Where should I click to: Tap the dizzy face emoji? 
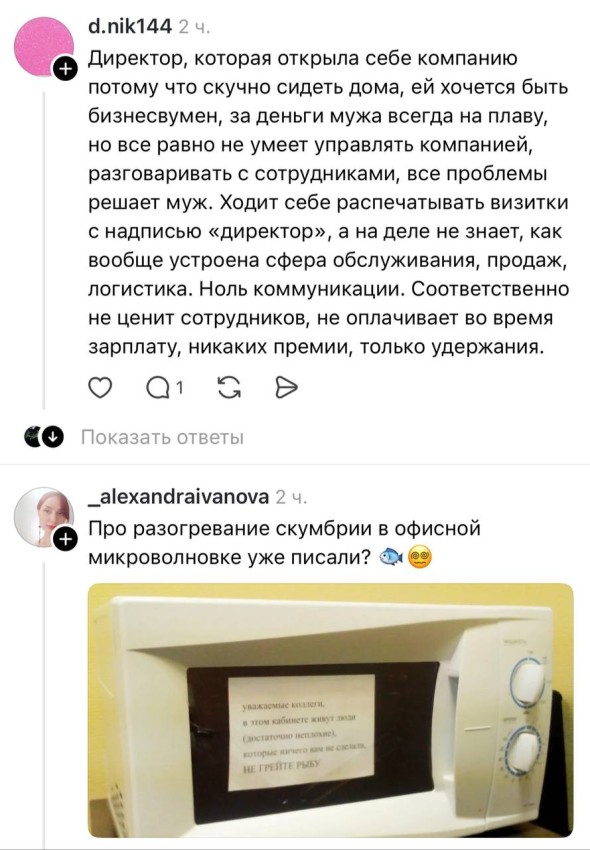pyautogui.click(x=419, y=557)
